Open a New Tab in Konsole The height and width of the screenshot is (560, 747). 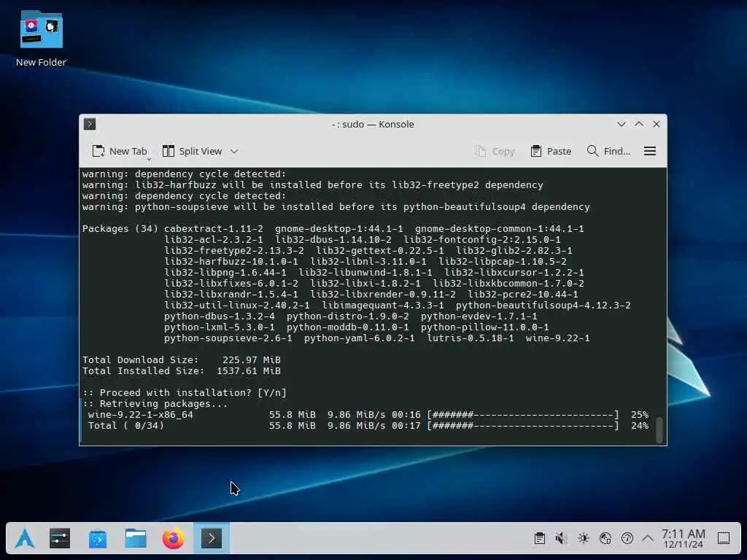point(120,151)
